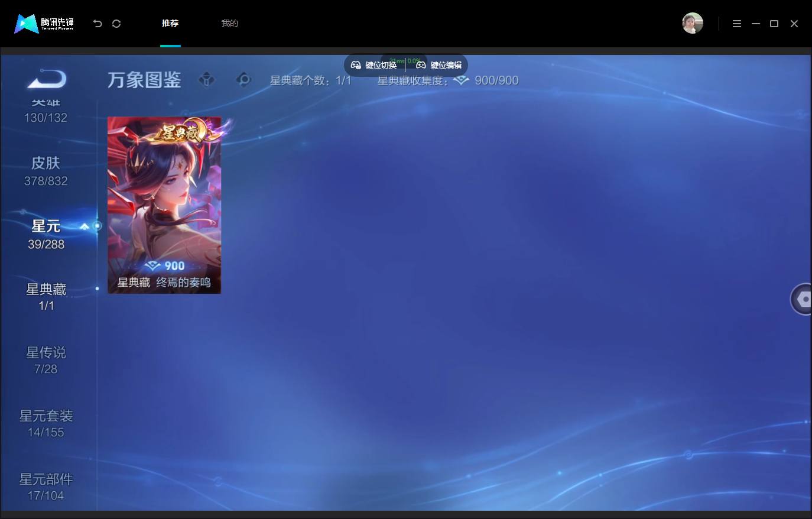Click the hexagon floating button on the right edge

802,299
